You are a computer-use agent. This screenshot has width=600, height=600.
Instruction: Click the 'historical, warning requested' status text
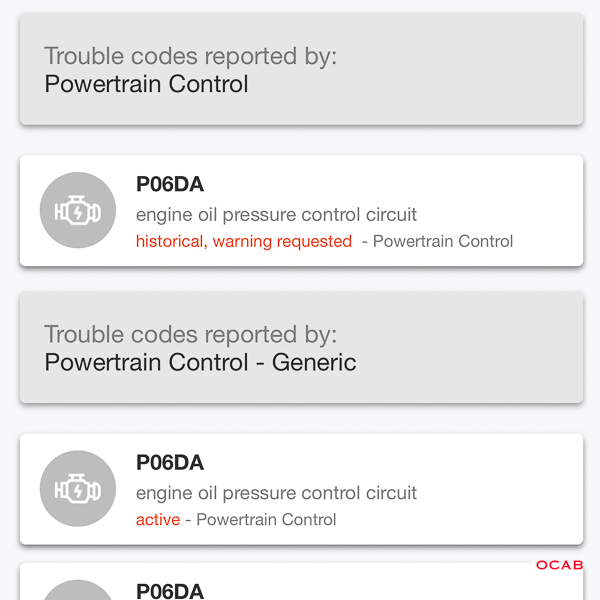click(244, 241)
